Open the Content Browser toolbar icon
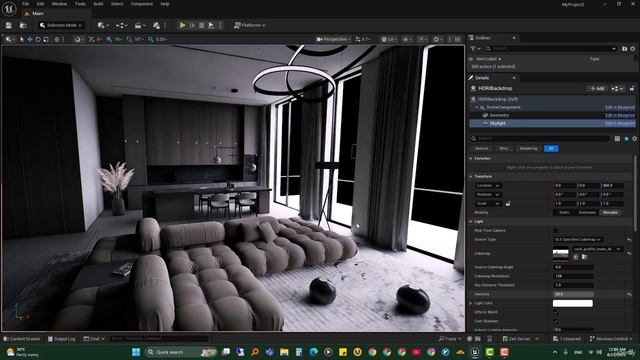This screenshot has width=640, height=360. point(23,25)
